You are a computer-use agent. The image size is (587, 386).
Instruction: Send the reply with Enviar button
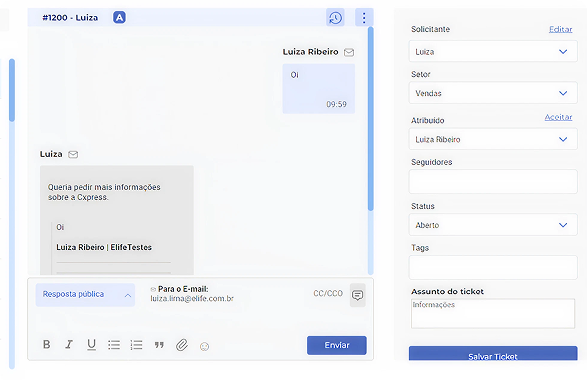[337, 345]
